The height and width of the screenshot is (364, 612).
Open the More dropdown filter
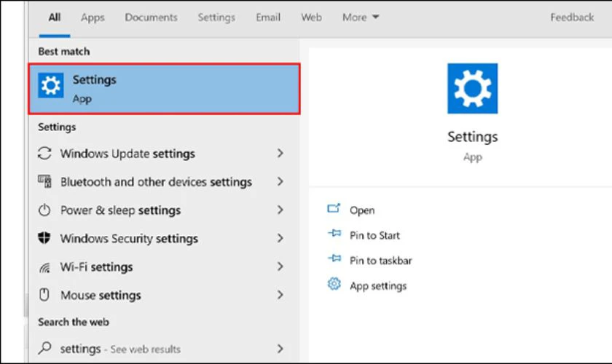tap(361, 17)
